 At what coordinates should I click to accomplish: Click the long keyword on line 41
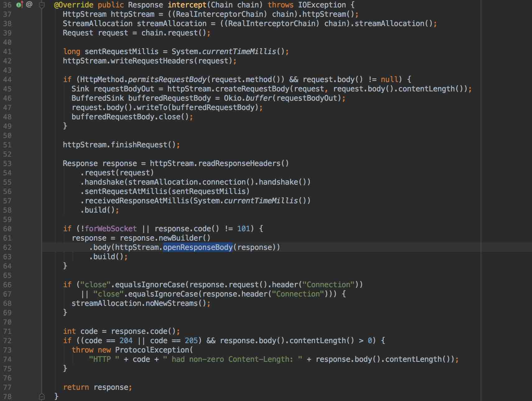tap(72, 52)
